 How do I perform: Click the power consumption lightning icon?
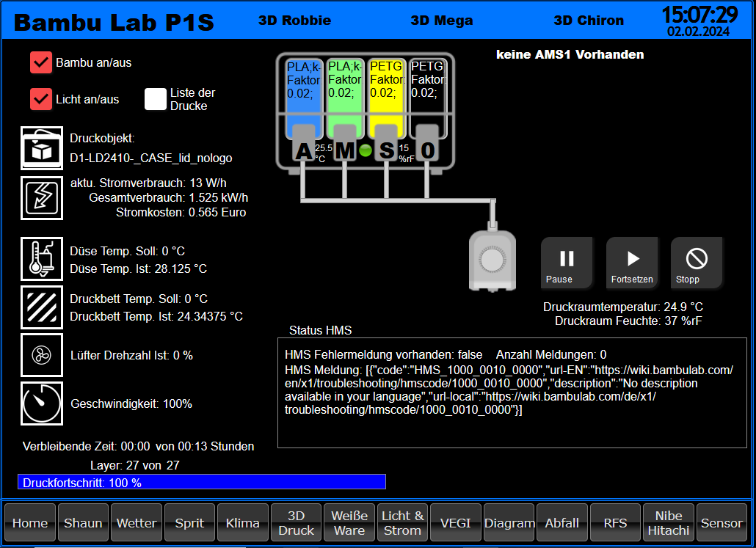tap(42, 197)
